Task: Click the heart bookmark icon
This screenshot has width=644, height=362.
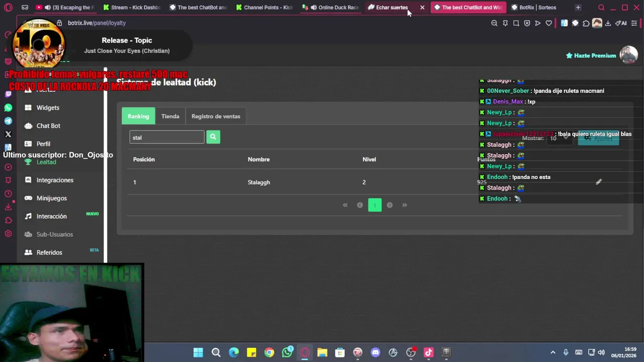Action: [549, 23]
